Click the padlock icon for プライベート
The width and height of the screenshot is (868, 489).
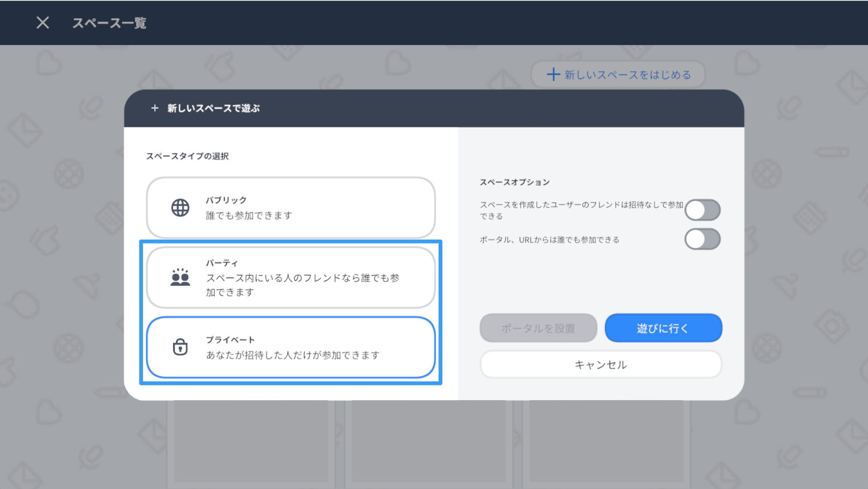point(180,347)
